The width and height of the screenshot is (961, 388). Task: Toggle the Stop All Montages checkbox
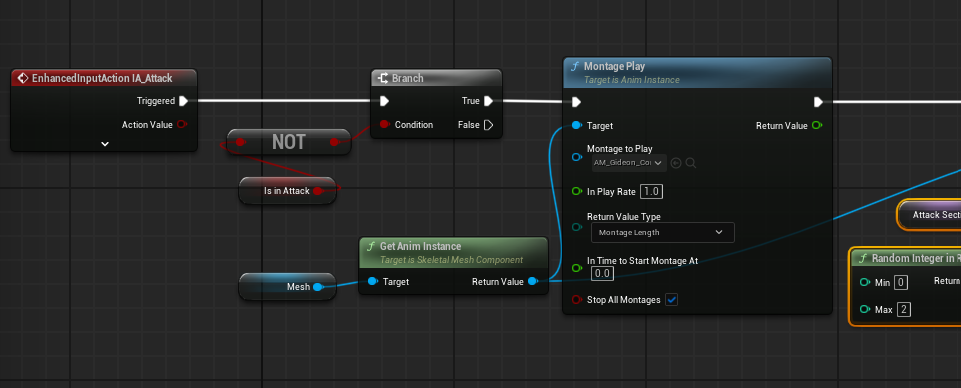click(x=672, y=300)
